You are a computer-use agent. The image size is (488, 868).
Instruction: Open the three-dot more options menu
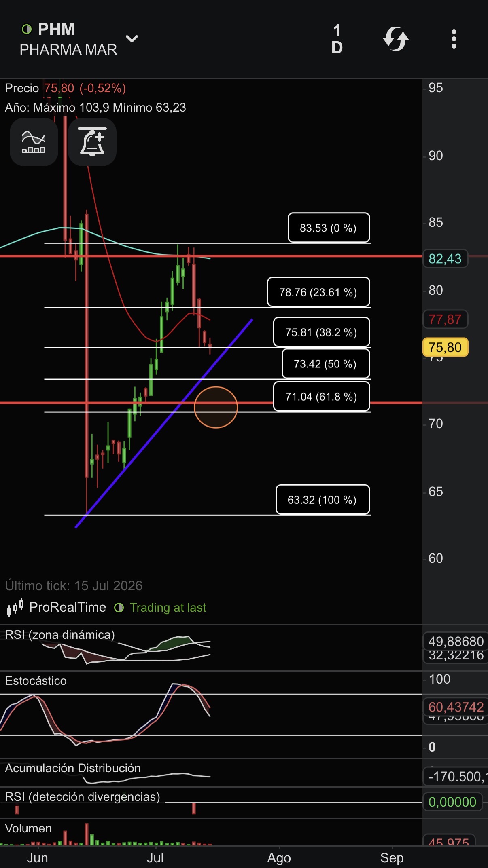click(x=454, y=39)
